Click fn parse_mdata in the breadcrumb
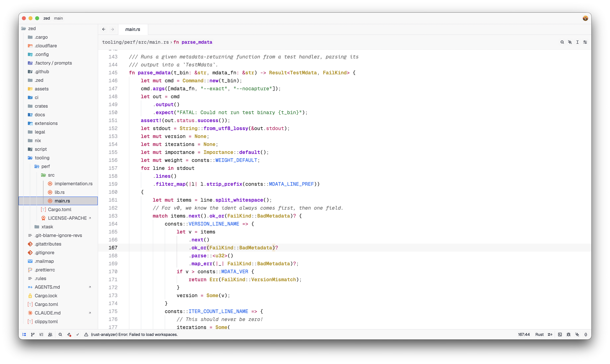The width and height of the screenshot is (610, 364). [x=193, y=42]
